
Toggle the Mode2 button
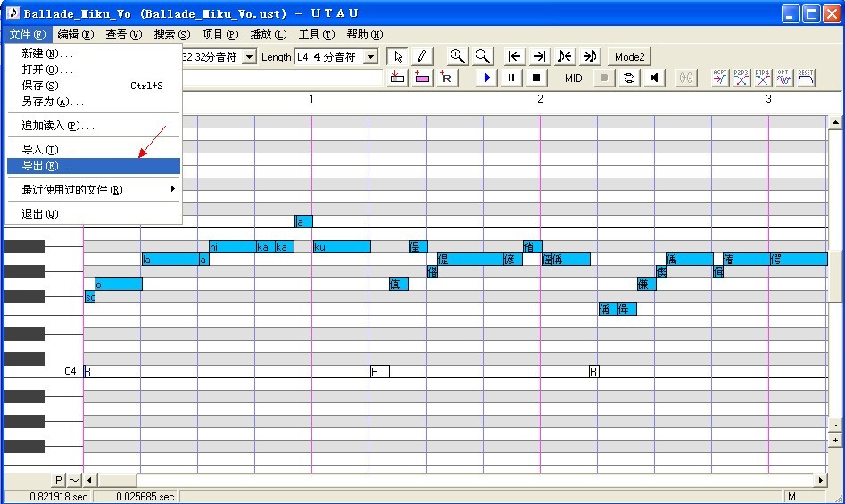click(x=629, y=56)
